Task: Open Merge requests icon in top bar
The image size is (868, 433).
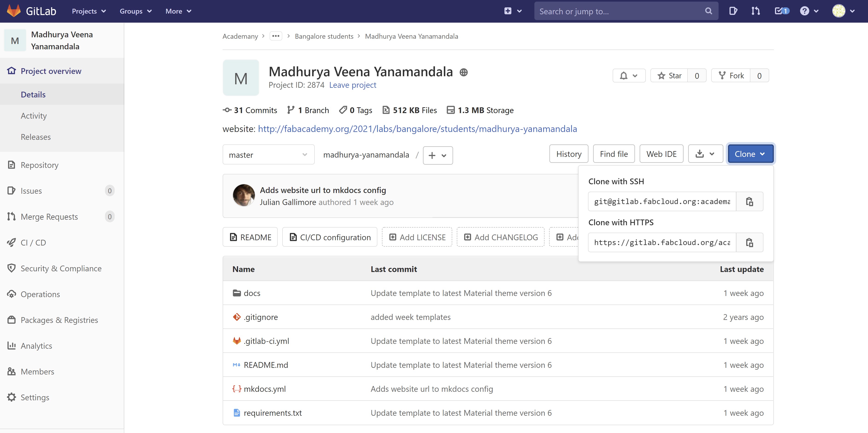Action: coord(755,11)
